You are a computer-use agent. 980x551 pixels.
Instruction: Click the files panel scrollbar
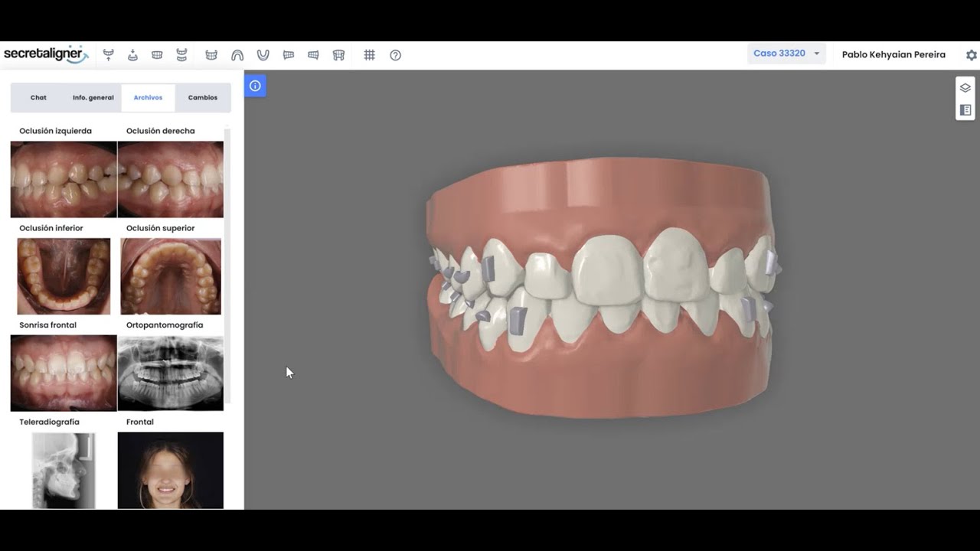(227, 266)
